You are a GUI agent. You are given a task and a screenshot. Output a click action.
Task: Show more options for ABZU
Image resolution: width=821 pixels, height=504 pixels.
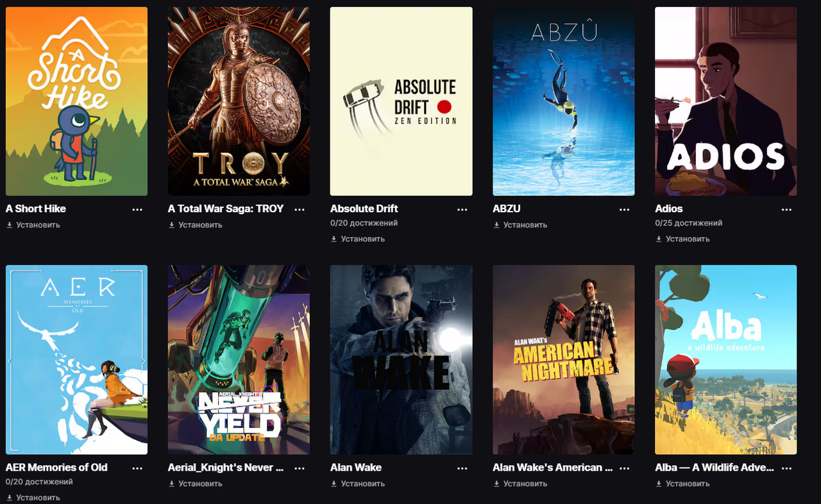tap(625, 209)
